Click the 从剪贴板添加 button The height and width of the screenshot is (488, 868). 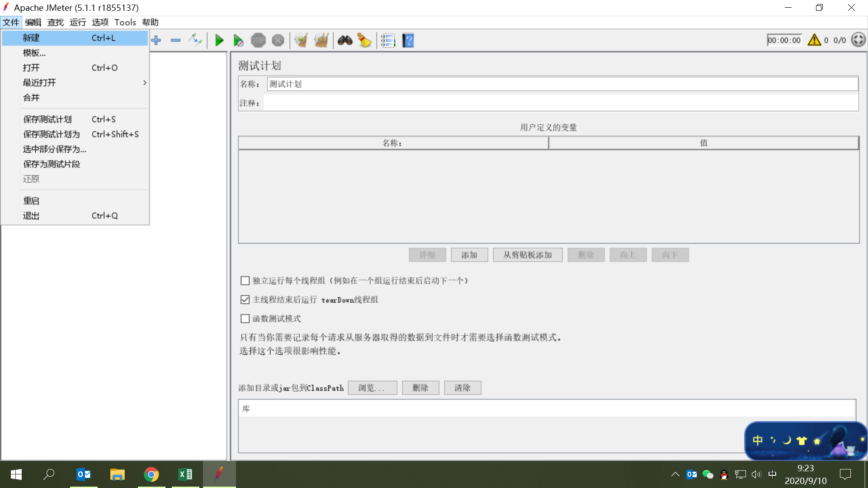pyautogui.click(x=528, y=255)
